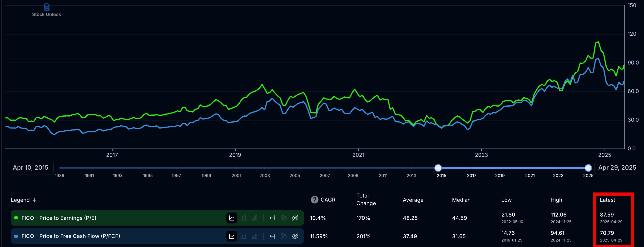Click the 2003 mark on range timeline
The height and width of the screenshot is (247, 644).
point(264,176)
